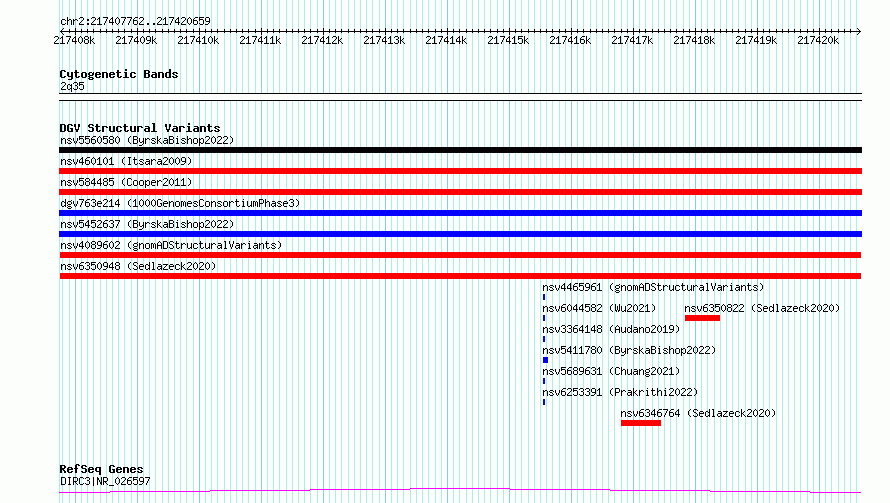The width and height of the screenshot is (890, 503).
Task: Select the short red nsv6346764 bar
Action: pos(641,423)
